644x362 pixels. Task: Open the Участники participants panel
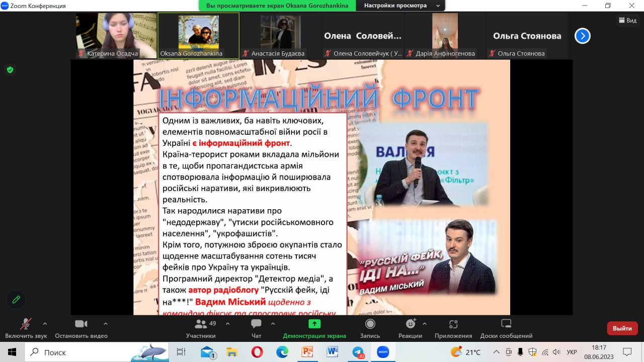[x=201, y=329]
